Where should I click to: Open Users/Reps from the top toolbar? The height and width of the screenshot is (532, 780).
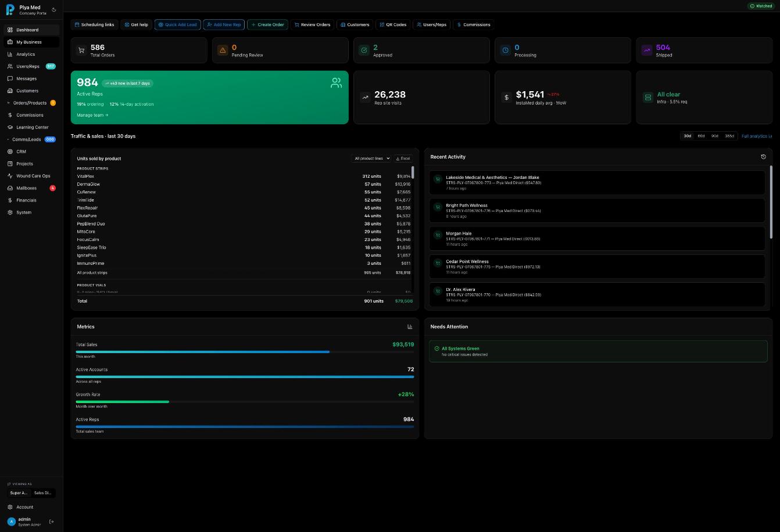click(x=431, y=25)
